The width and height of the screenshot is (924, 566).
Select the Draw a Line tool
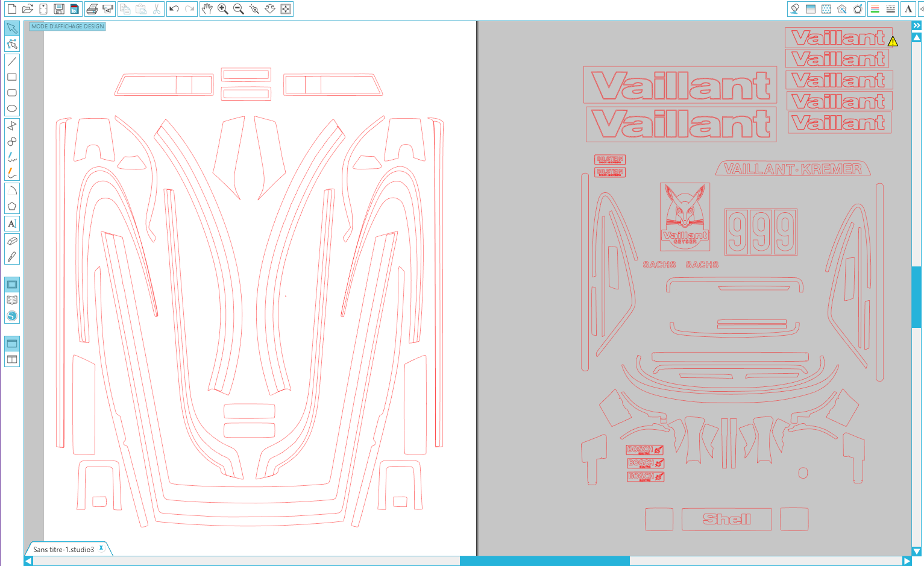coord(12,61)
